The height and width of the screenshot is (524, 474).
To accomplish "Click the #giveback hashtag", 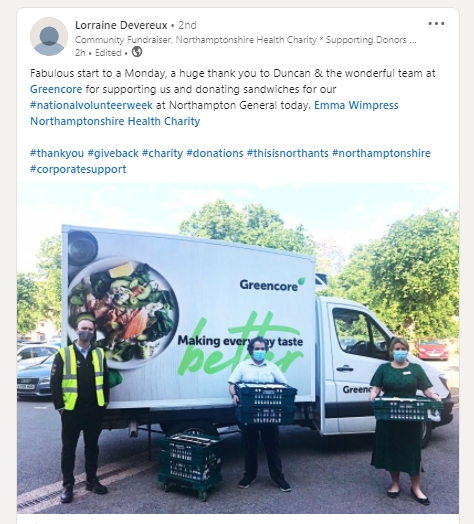I will 113,153.
